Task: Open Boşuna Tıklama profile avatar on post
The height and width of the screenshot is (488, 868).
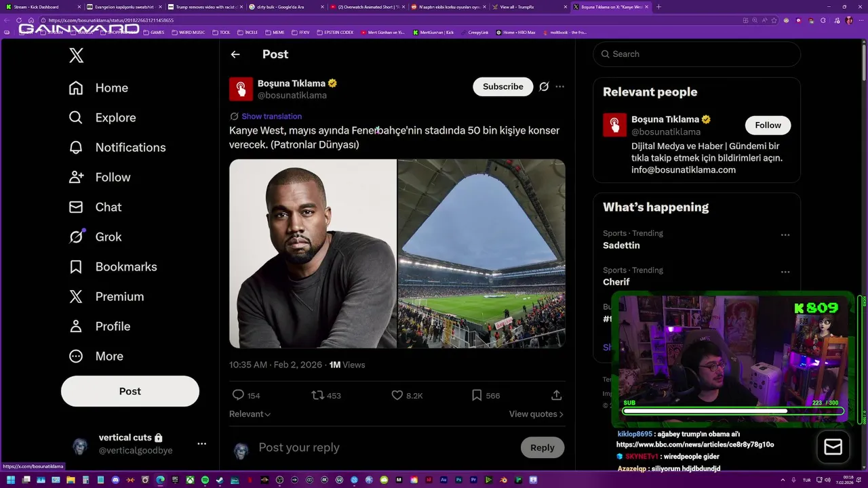Action: coord(241,89)
